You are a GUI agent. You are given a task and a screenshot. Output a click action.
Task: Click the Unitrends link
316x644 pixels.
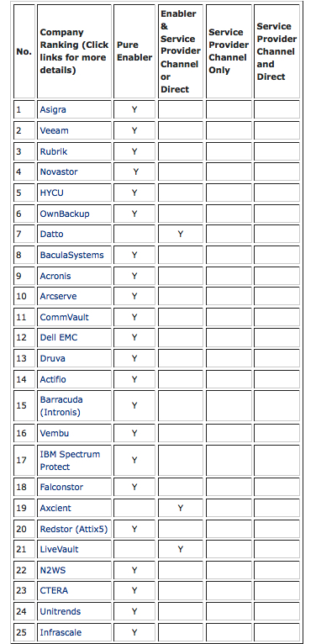coord(61,611)
